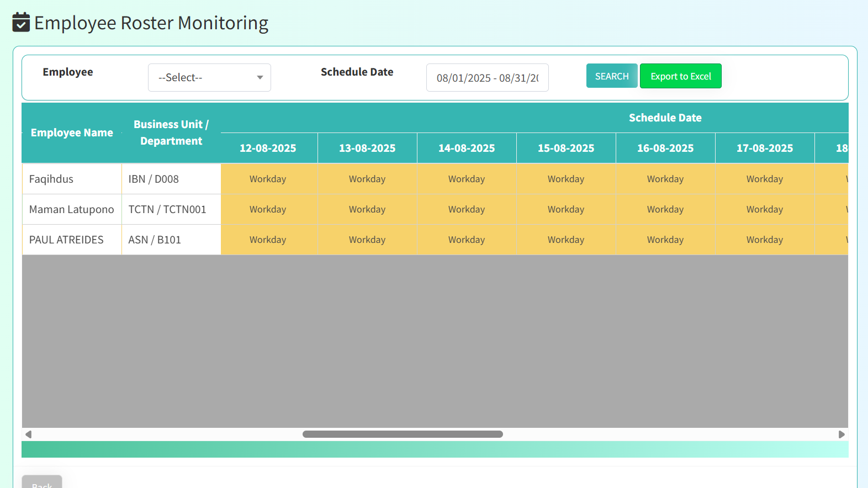
Task: Click the Employee Name column header
Action: pos(72,133)
